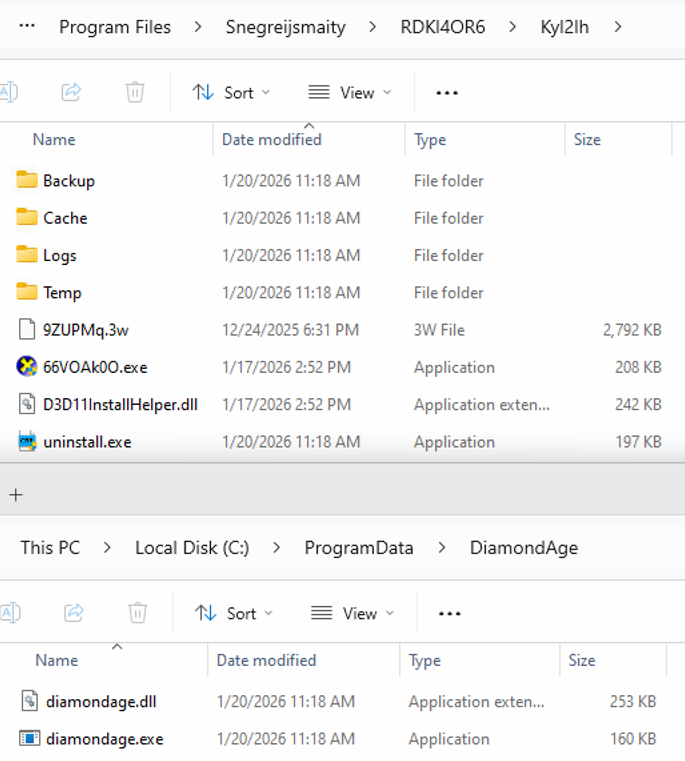The image size is (685, 761).
Task: Click Program Files in the breadcrumb path
Action: point(115,27)
